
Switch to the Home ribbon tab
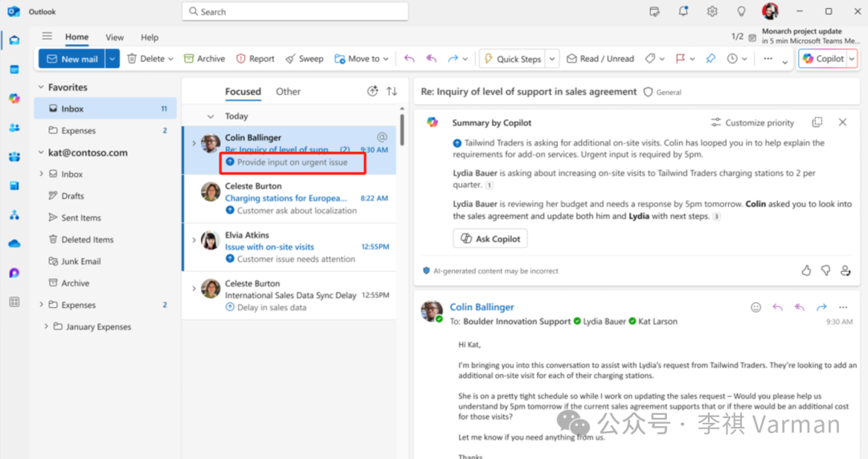tap(77, 37)
